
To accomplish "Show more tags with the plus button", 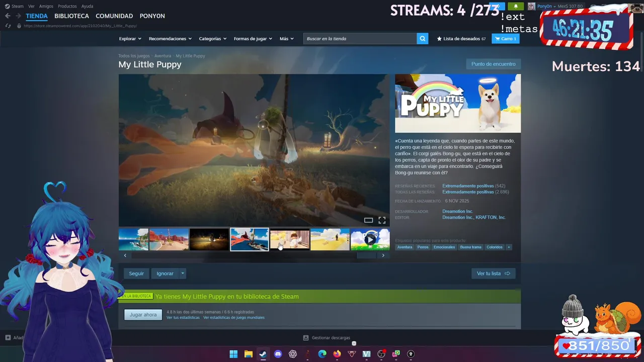I will [509, 247].
